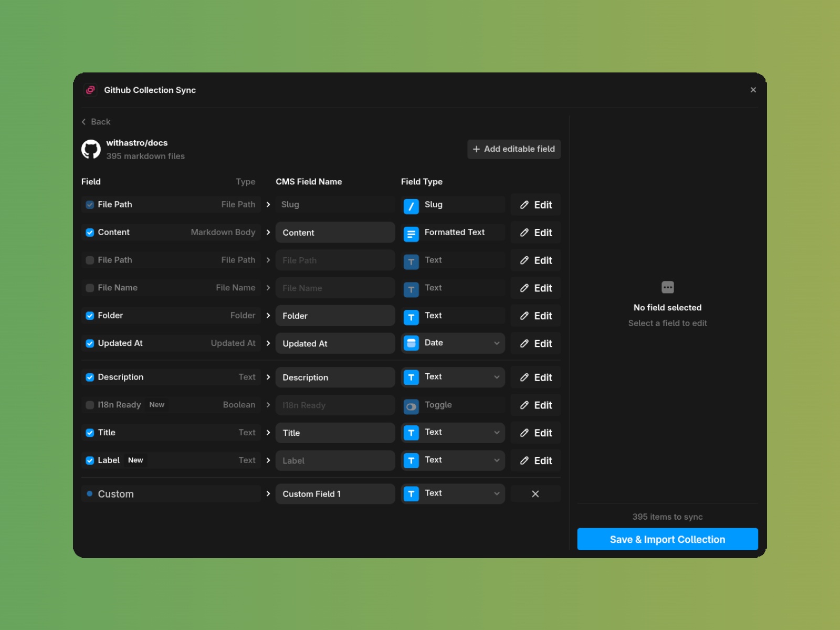Disable the Folder field checkbox
This screenshot has width=840, height=630.
90,316
